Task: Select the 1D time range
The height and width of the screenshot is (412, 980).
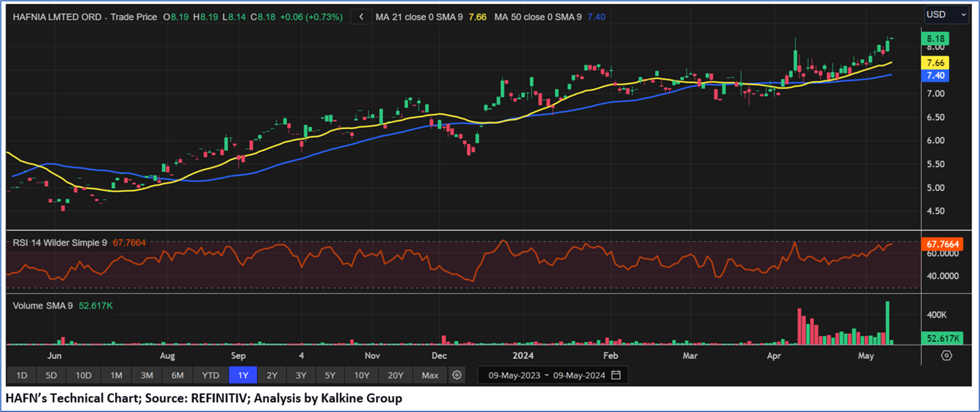Action: (x=21, y=375)
